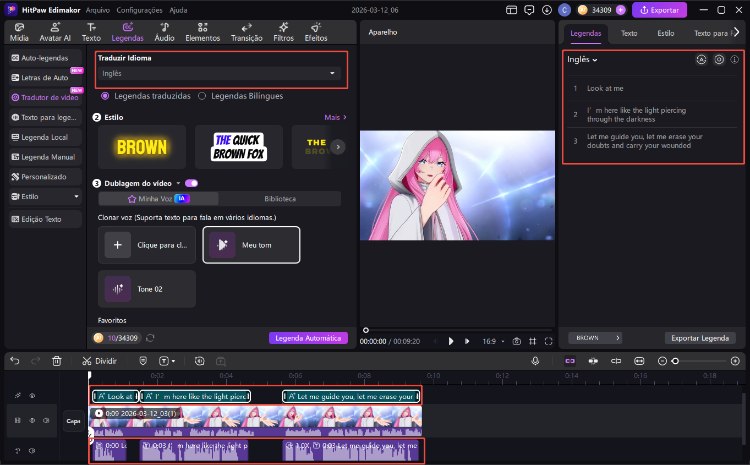Open the Filtros panel
The height and width of the screenshot is (465, 750).
point(283,32)
